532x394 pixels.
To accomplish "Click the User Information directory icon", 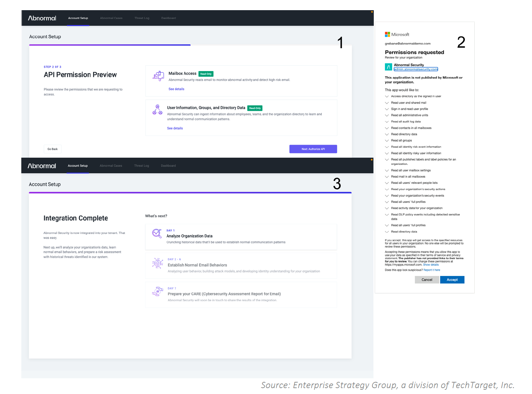I will click(157, 110).
